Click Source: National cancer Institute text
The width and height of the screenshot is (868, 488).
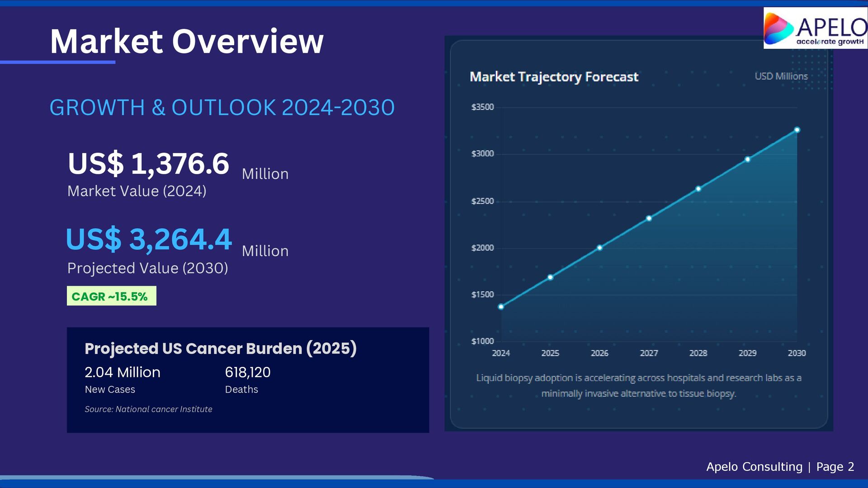point(148,409)
